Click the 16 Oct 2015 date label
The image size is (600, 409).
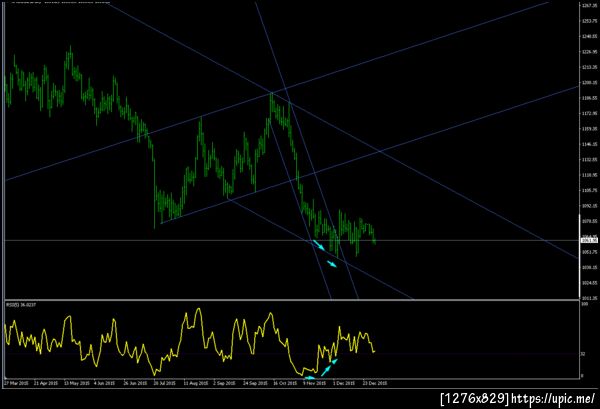(285, 383)
